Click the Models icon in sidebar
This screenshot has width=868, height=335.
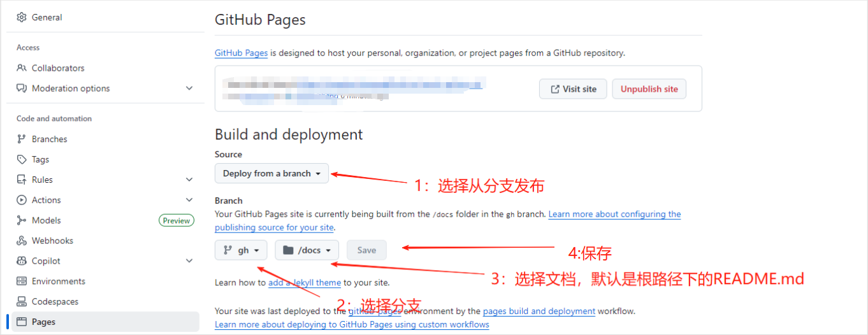(22, 220)
